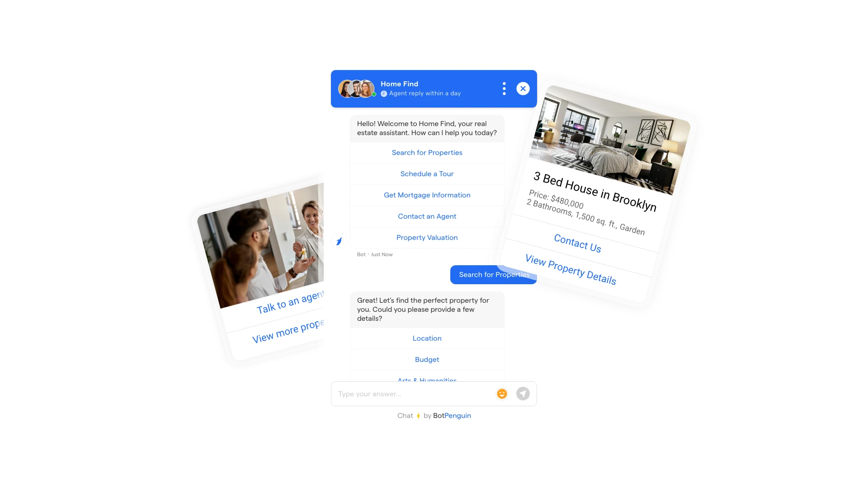Select the Location option button

[x=427, y=338]
